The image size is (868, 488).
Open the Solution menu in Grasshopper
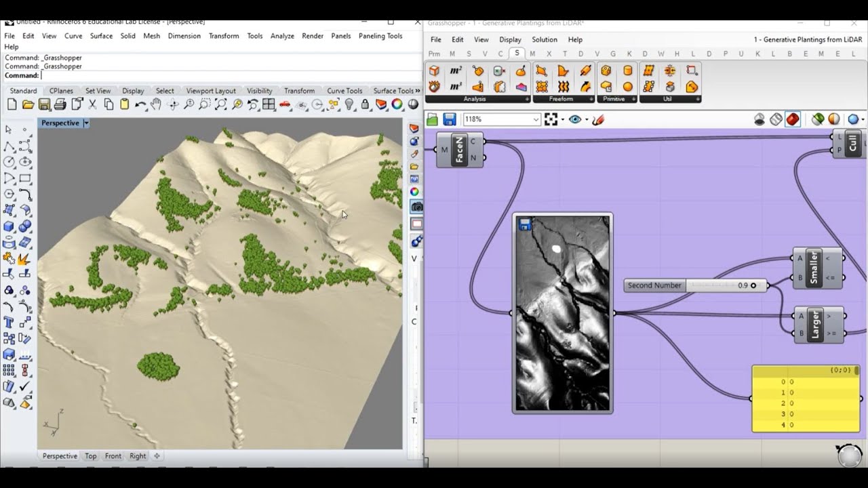[544, 39]
